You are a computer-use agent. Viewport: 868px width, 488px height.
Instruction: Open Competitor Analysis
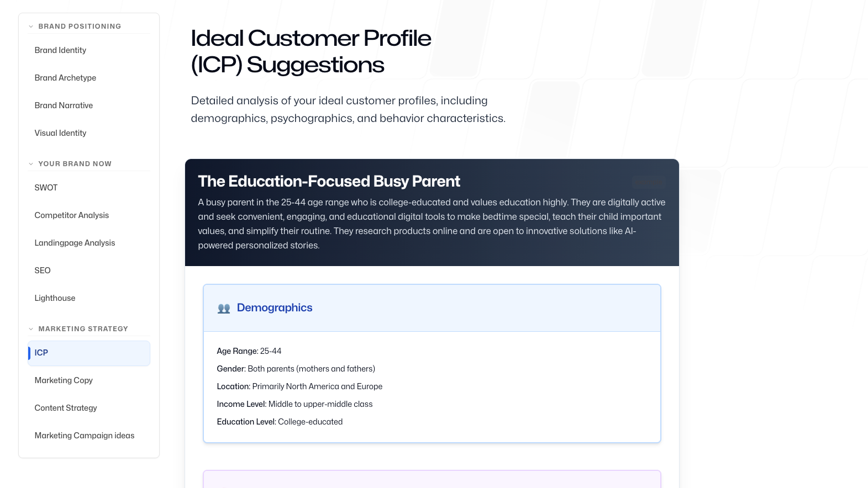pyautogui.click(x=71, y=215)
